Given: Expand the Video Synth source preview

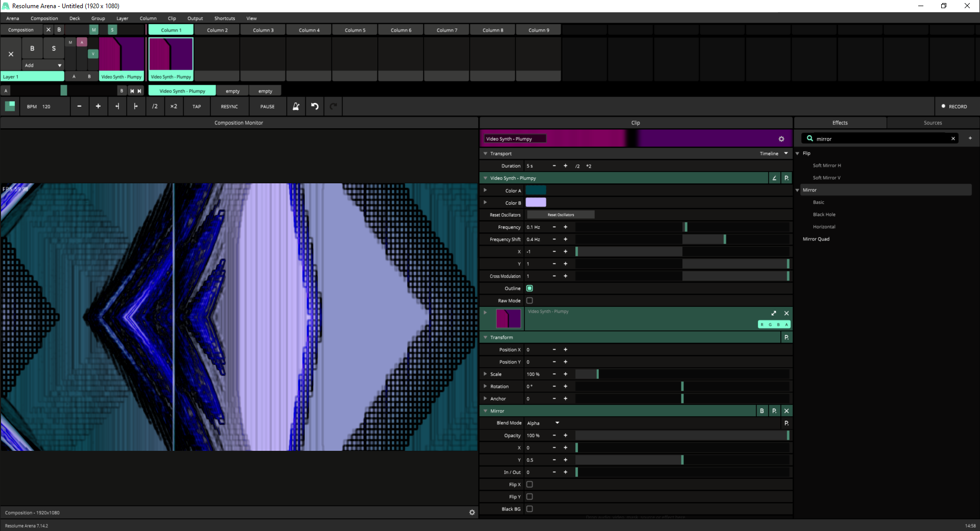Looking at the screenshot, I should click(x=774, y=313).
